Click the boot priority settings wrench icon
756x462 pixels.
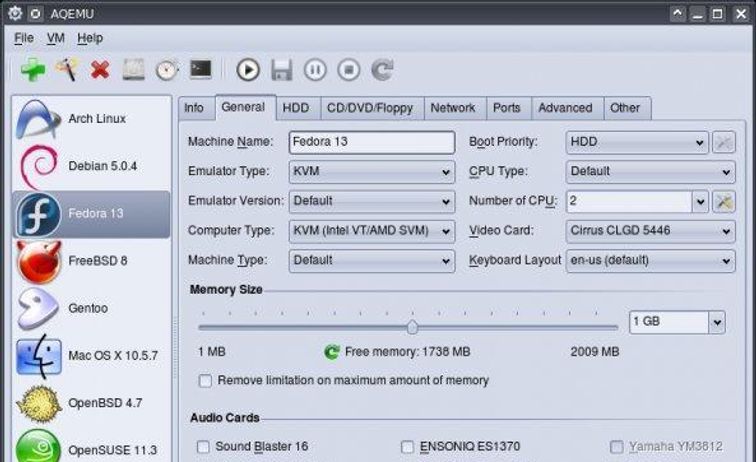(x=724, y=142)
